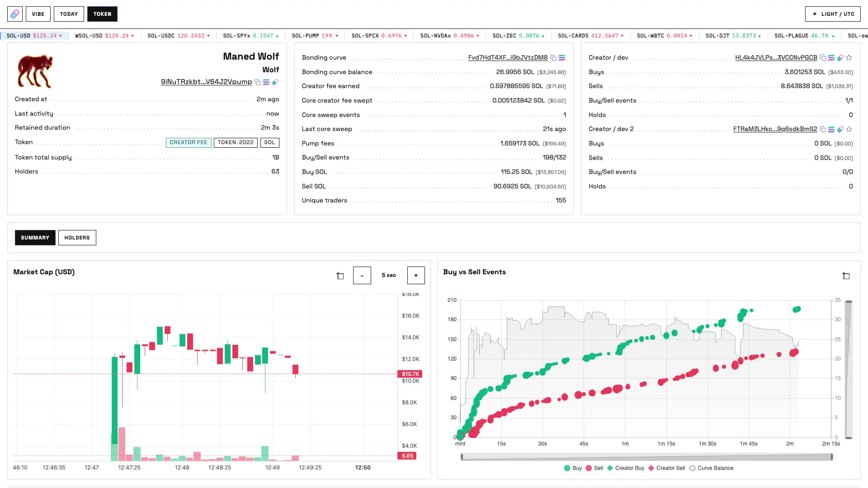Toggle the Creator Sell legend entry

point(666,468)
